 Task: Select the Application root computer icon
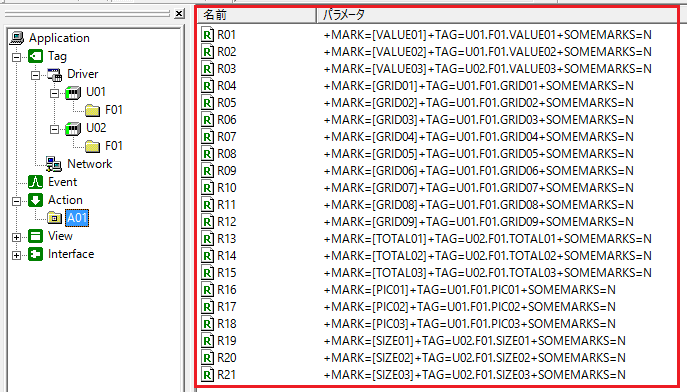(x=17, y=38)
